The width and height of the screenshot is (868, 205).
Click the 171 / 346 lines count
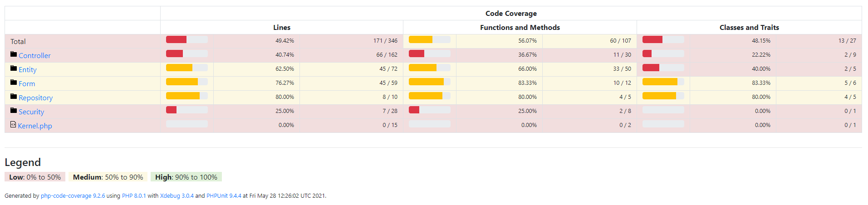tap(385, 41)
